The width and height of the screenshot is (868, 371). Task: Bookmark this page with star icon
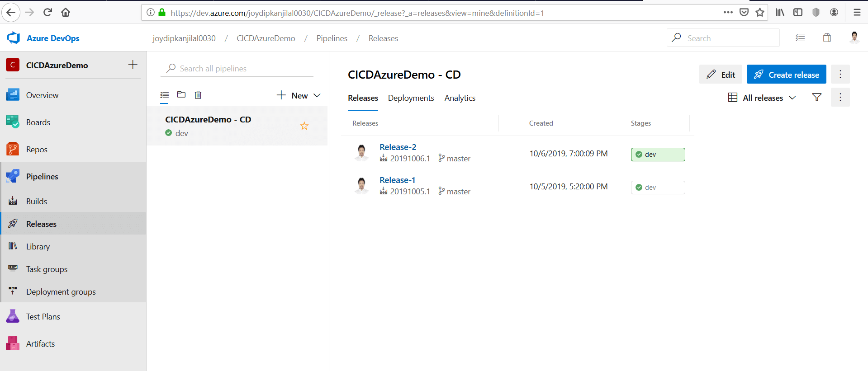(x=760, y=12)
